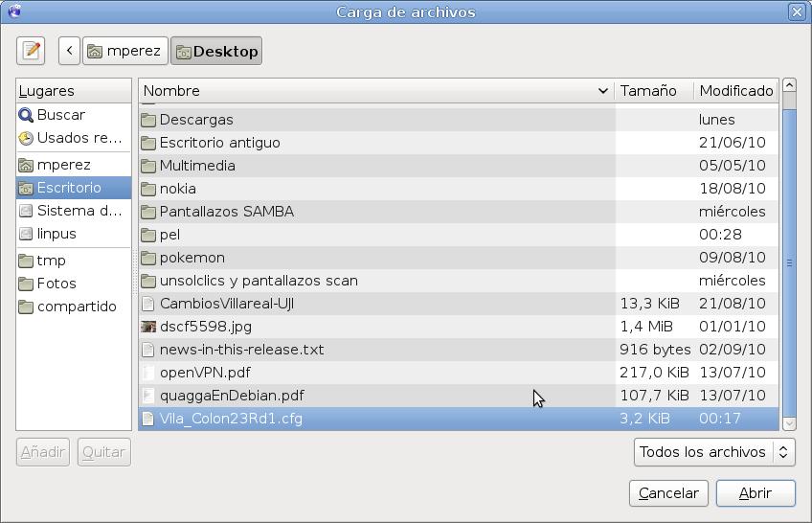Select Sistema de archivos in sidebar
The image size is (812, 523).
74,211
